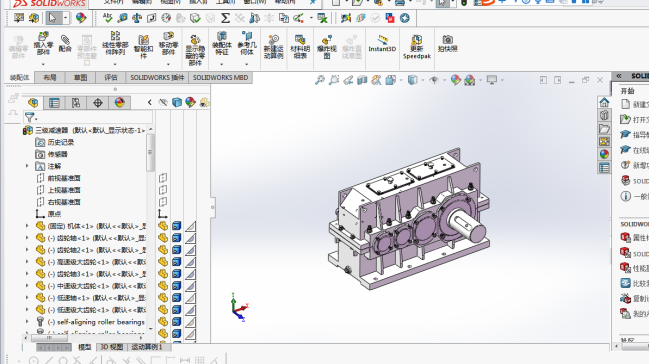Click Show Hidden Components (显示隐藏的零部件)
This screenshot has height=364, width=649.
pos(195,51)
